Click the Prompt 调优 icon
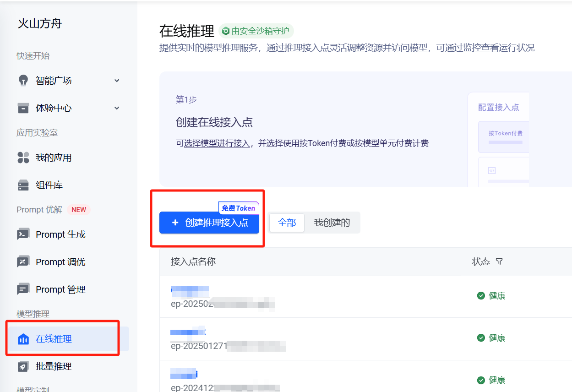Image resolution: width=572 pixels, height=392 pixels. [23, 262]
